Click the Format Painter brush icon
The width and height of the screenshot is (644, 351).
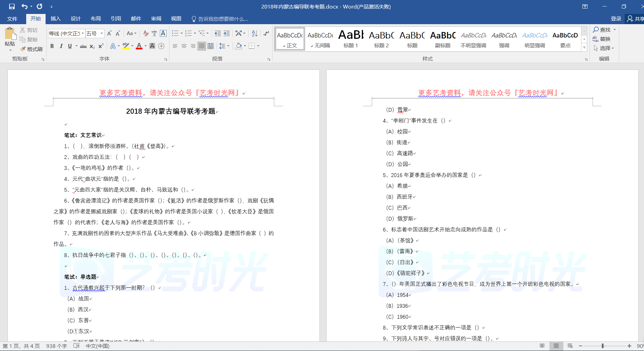23,49
